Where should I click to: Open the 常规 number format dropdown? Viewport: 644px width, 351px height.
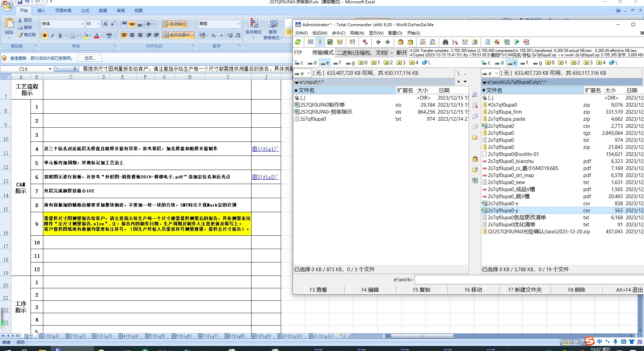pyautogui.click(x=238, y=24)
